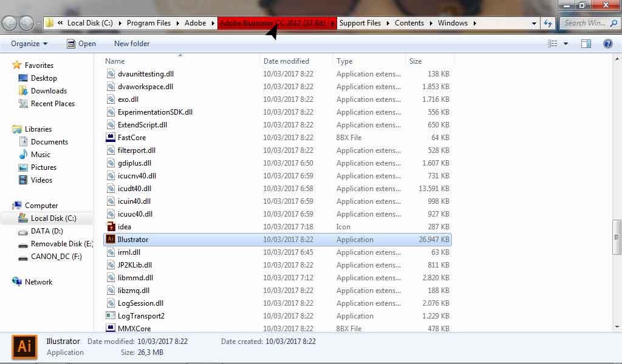Select the LogTransport2 application icon
622x364 pixels.
click(111, 315)
